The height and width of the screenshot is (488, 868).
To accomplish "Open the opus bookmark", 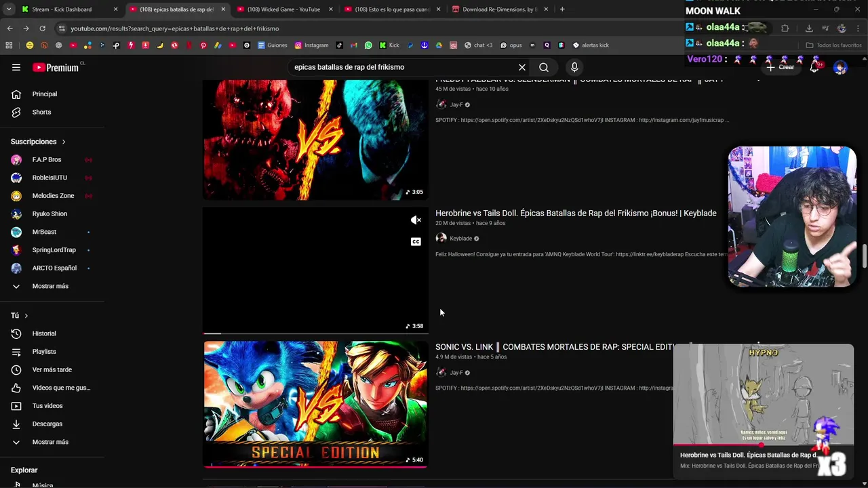I will click(x=511, y=45).
